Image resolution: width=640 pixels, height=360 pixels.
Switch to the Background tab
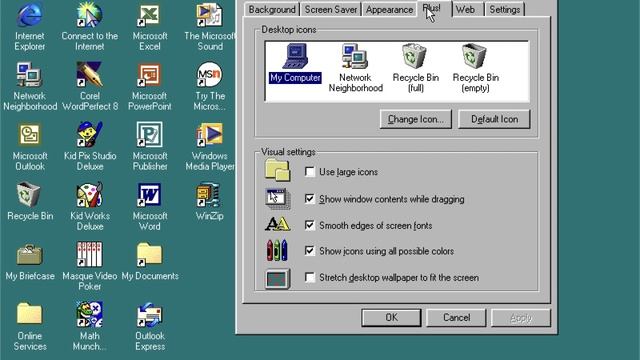point(272,9)
